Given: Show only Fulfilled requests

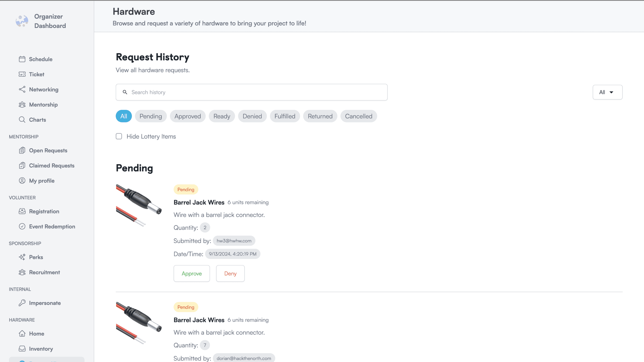Looking at the screenshot, I should [x=285, y=116].
